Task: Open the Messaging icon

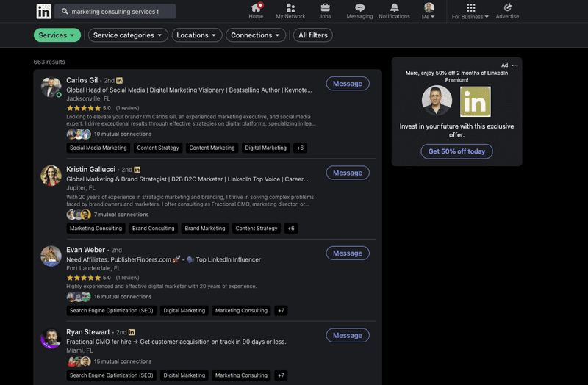Action: pyautogui.click(x=359, y=8)
